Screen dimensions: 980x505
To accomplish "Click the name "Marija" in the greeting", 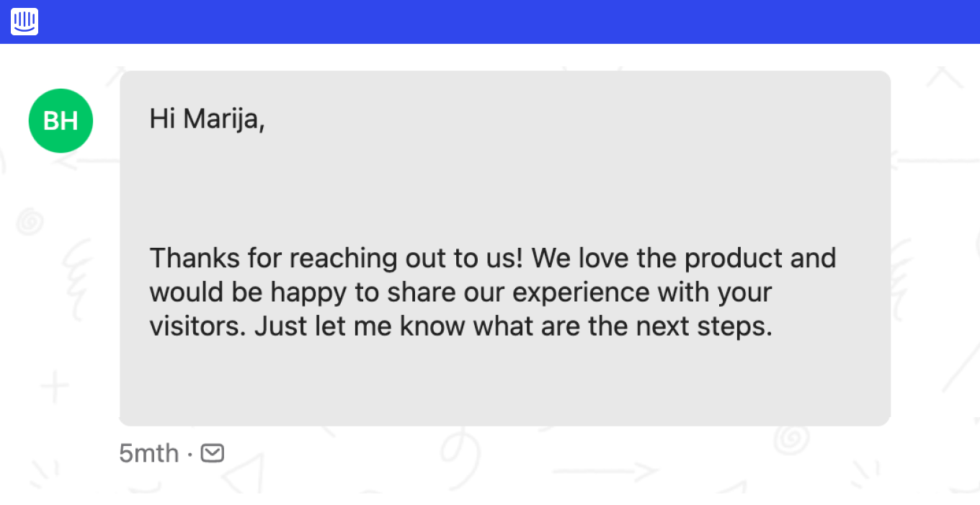I will pos(224,120).
